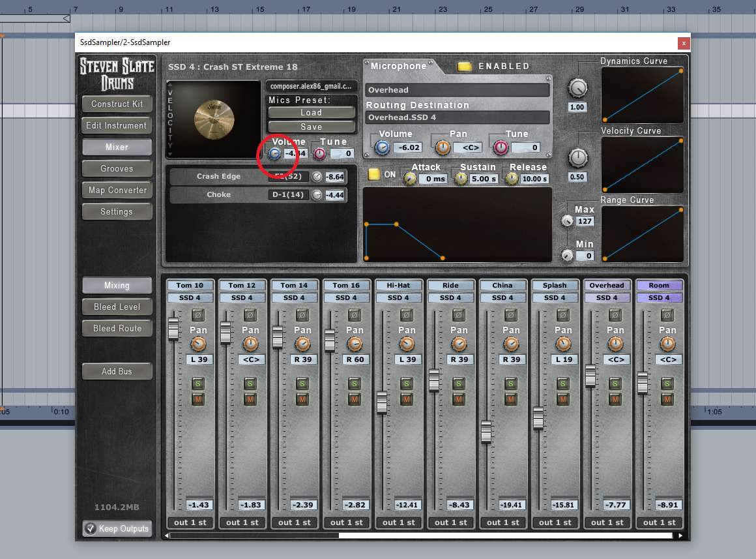
Task: Open the Construct Kit page
Action: pos(117,104)
